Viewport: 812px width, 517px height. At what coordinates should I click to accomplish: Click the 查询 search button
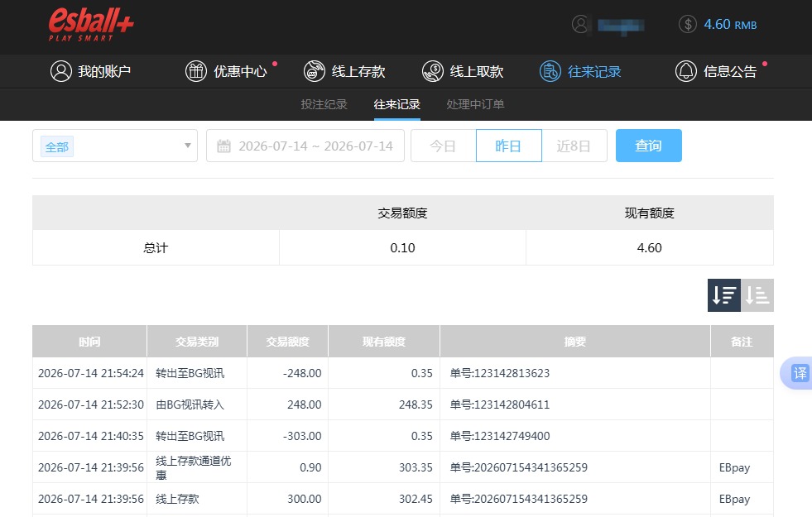tap(649, 146)
